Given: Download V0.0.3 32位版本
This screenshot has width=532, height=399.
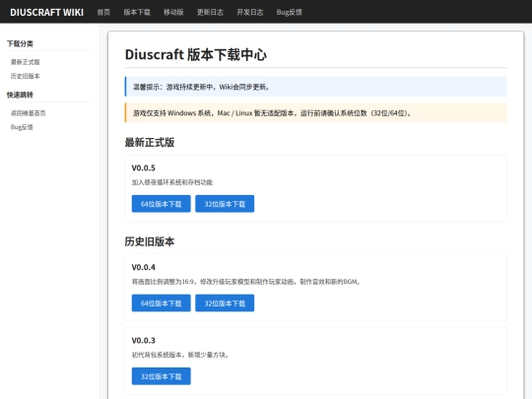Looking at the screenshot, I should tap(162, 376).
